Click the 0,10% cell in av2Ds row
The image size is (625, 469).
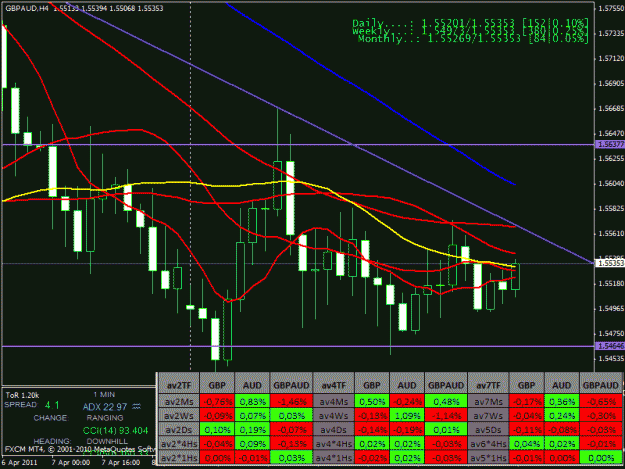(x=217, y=430)
